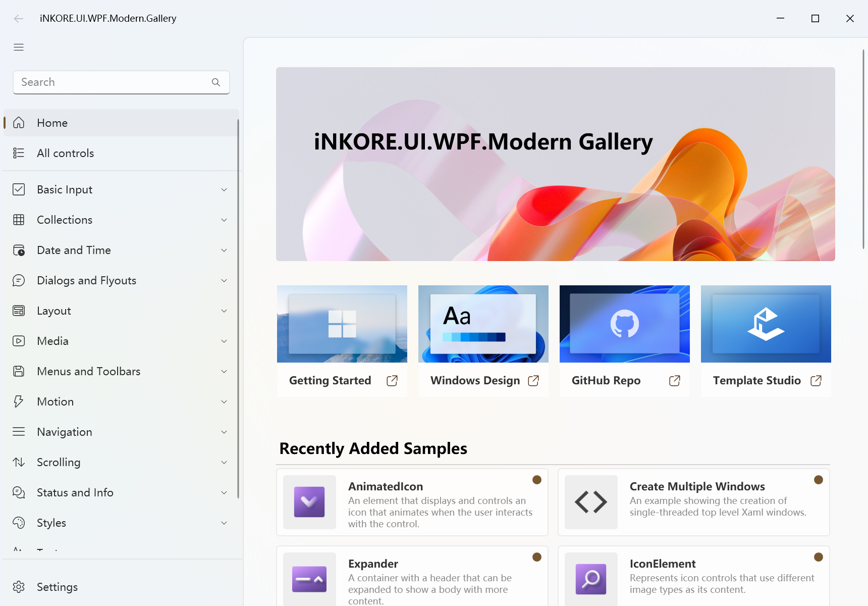Click the Basic Input checkbox icon
The height and width of the screenshot is (606, 868).
pos(19,189)
